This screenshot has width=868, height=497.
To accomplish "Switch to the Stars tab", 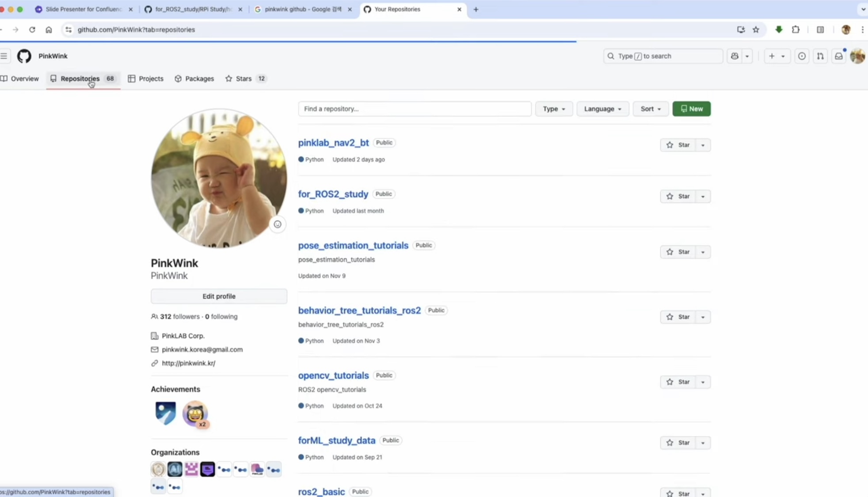I will (x=244, y=79).
